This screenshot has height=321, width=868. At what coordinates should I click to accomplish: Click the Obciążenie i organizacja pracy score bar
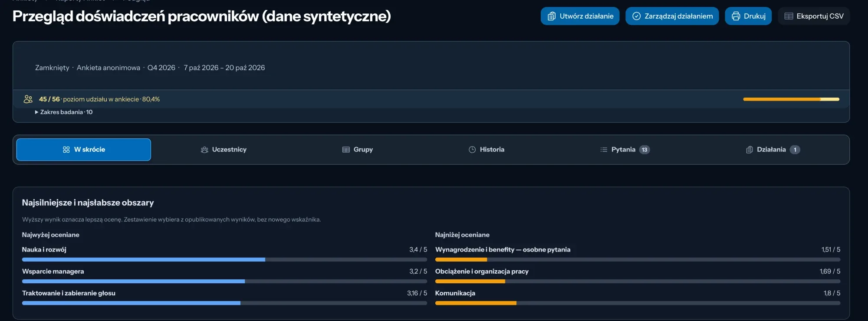tap(638, 281)
